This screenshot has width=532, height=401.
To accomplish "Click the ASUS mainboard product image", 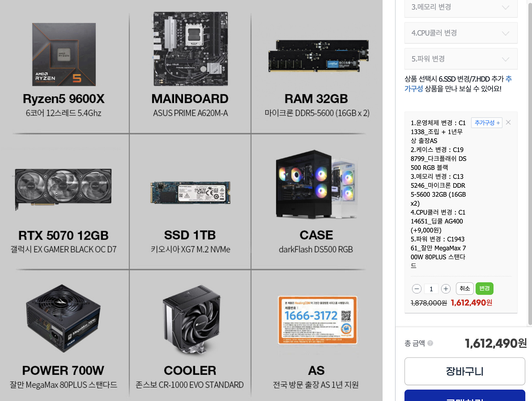I will point(191,49).
